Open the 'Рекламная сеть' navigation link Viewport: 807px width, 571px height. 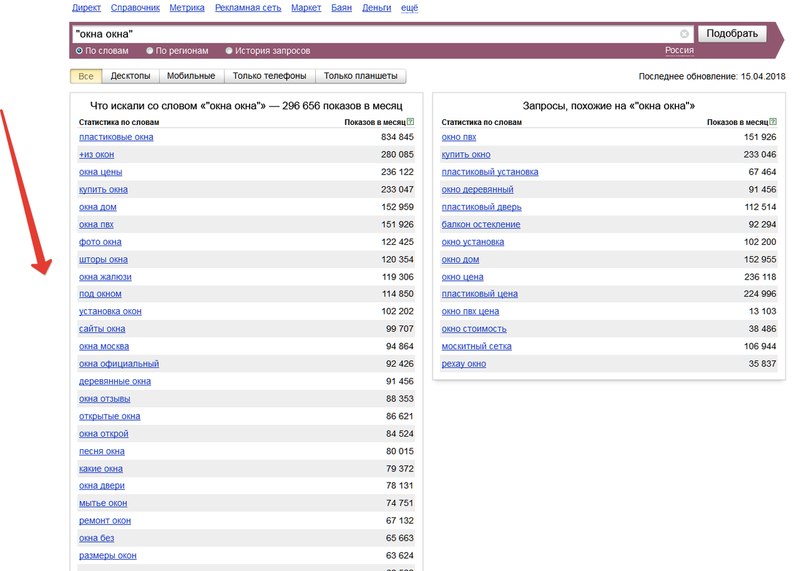248,8
